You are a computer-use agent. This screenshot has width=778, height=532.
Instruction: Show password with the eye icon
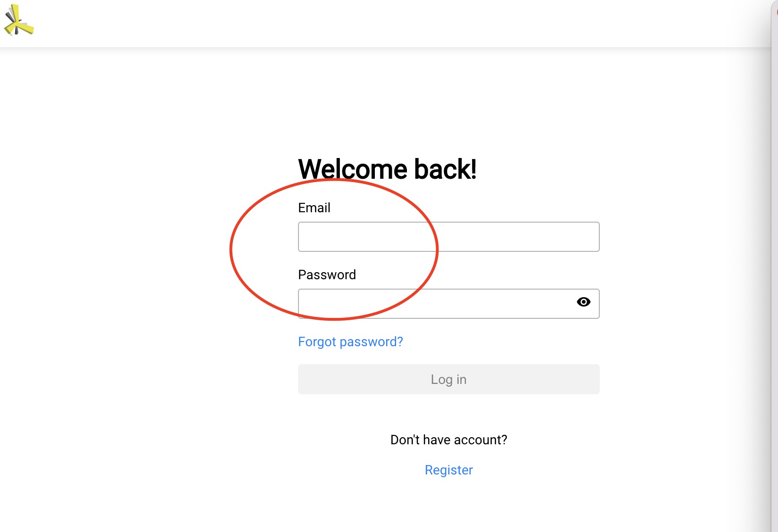(x=583, y=302)
